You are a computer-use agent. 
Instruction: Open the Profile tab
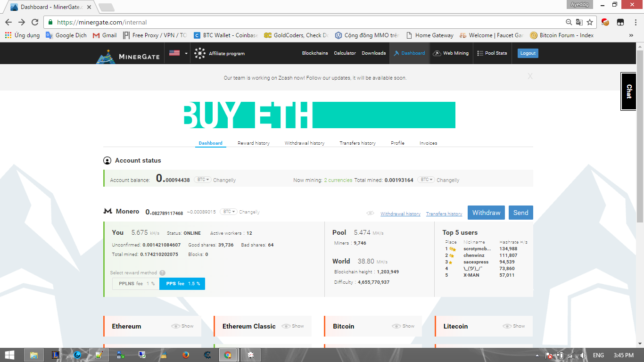[397, 143]
